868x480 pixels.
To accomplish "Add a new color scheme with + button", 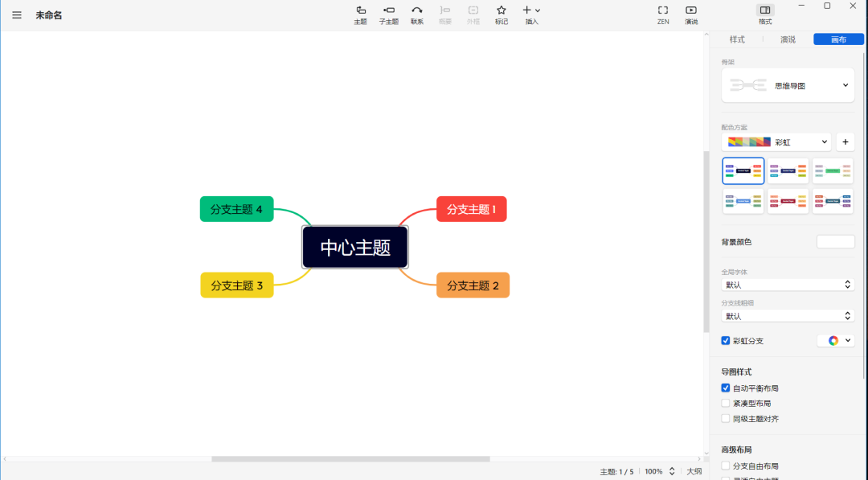I will [845, 142].
